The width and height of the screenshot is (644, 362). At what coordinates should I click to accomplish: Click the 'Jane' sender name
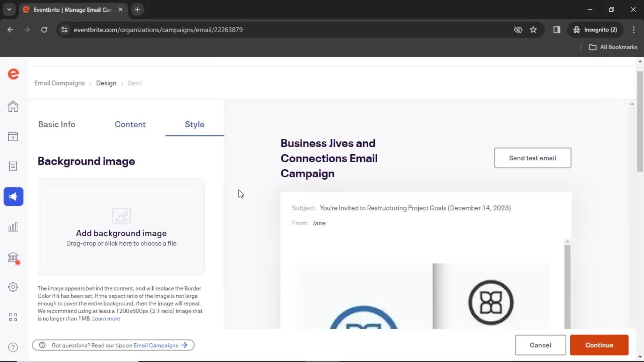(319, 223)
